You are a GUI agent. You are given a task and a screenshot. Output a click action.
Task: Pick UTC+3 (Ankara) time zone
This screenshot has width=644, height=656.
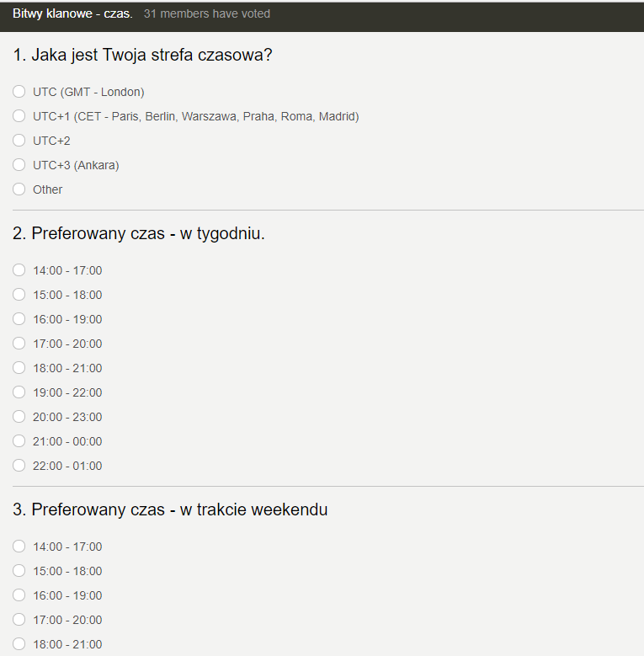(19, 165)
